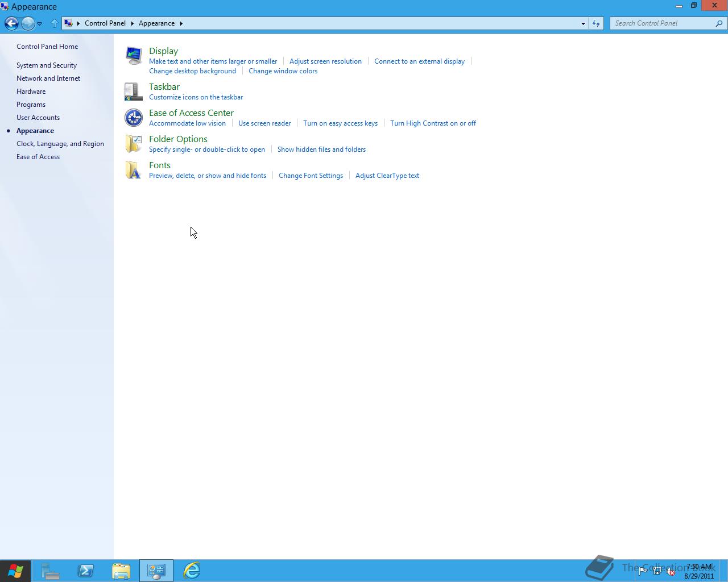Open the Ease of Access Center icon
The width and height of the screenshot is (728, 582).
click(134, 118)
